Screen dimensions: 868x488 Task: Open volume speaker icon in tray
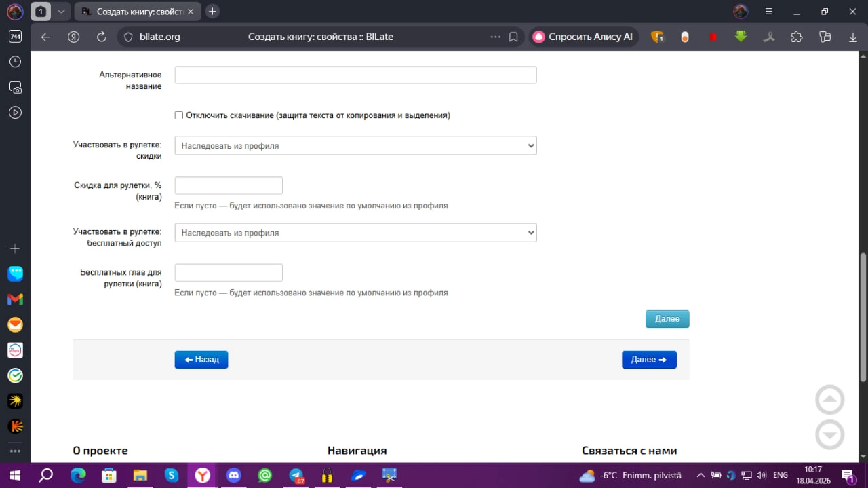pyautogui.click(x=762, y=476)
